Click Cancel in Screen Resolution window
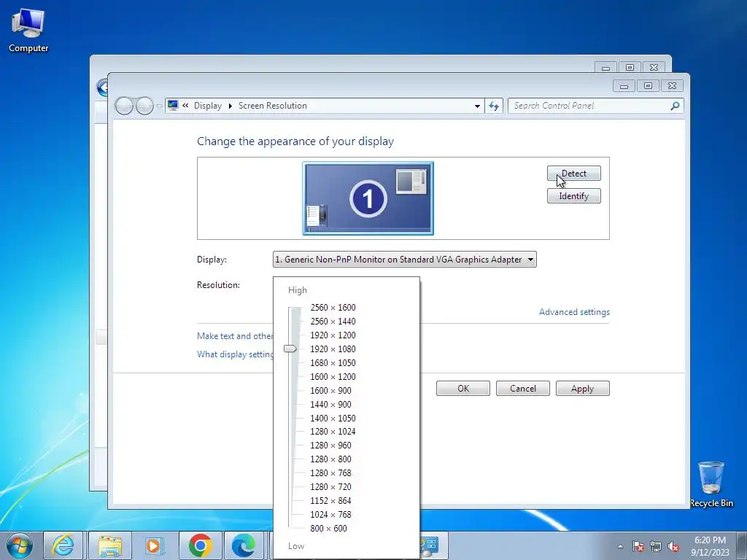This screenshot has height=560, width=747. tap(522, 389)
